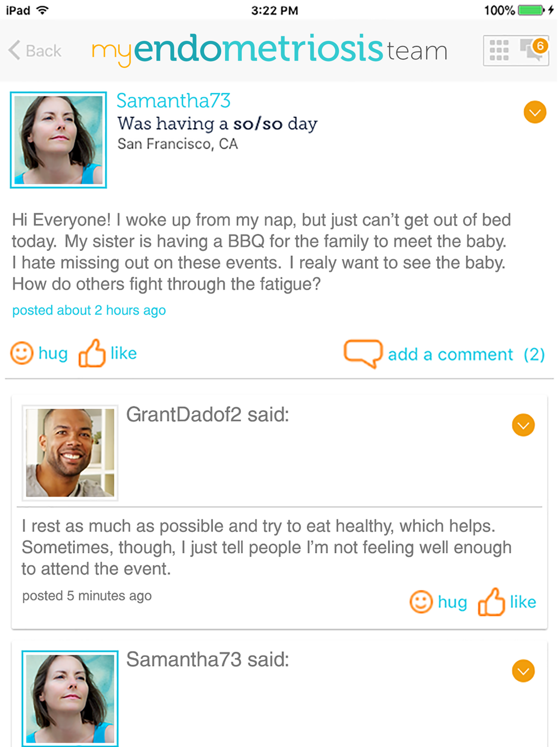Tap the hug smiley on Samantha73's post
Screen dimensions: 560x747
22,353
